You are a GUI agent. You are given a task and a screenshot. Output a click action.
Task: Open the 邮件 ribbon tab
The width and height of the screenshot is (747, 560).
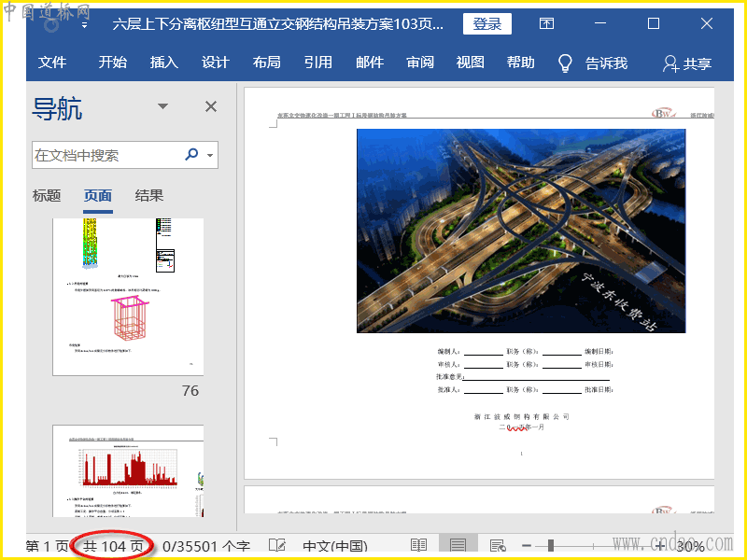(370, 63)
